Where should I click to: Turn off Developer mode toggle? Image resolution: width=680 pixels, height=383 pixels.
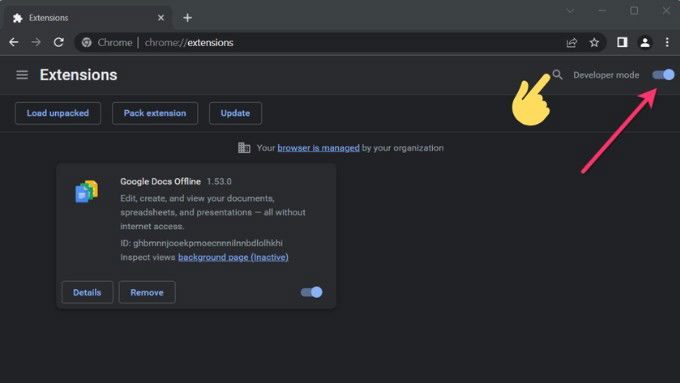point(664,75)
